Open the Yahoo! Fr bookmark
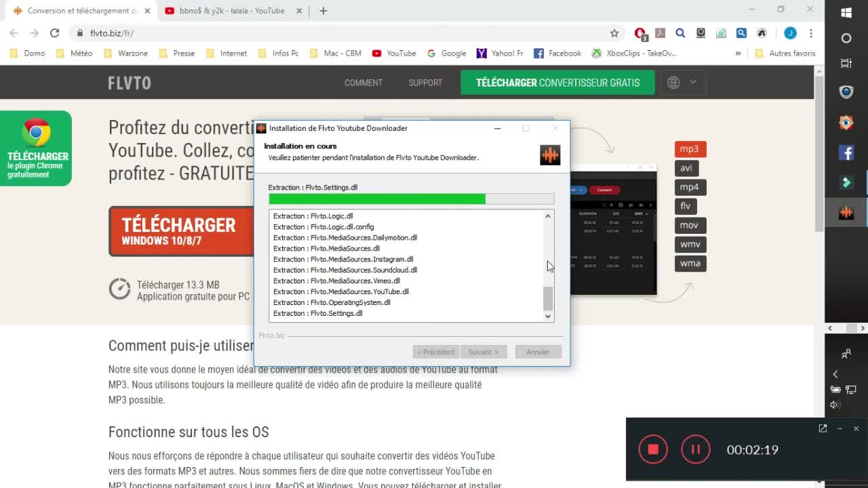This screenshot has height=488, width=868. click(x=500, y=54)
